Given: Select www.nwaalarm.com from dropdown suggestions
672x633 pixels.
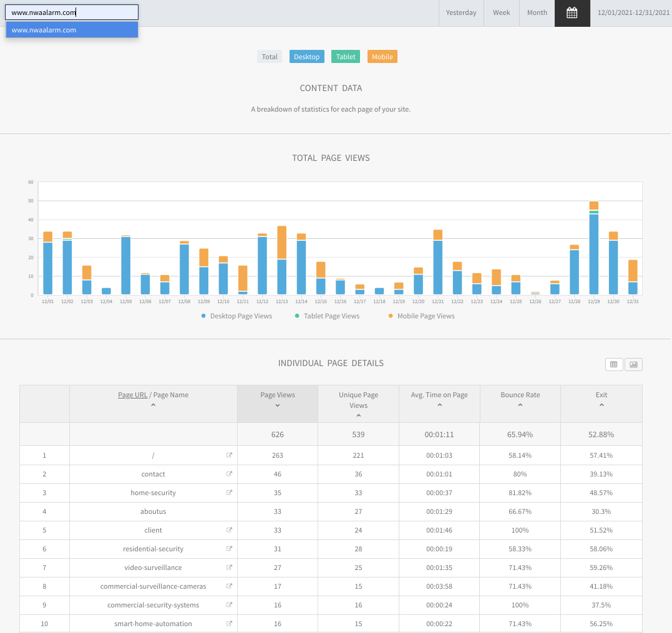Looking at the screenshot, I should tap(72, 30).
